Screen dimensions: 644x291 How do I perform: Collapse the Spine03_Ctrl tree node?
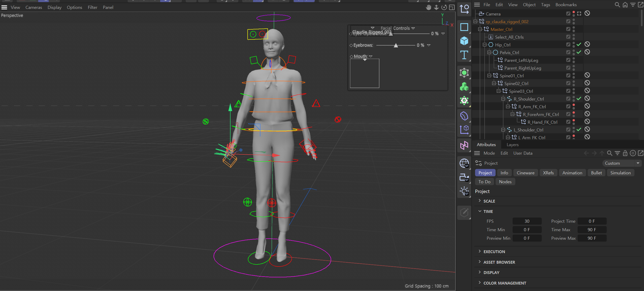(499, 91)
